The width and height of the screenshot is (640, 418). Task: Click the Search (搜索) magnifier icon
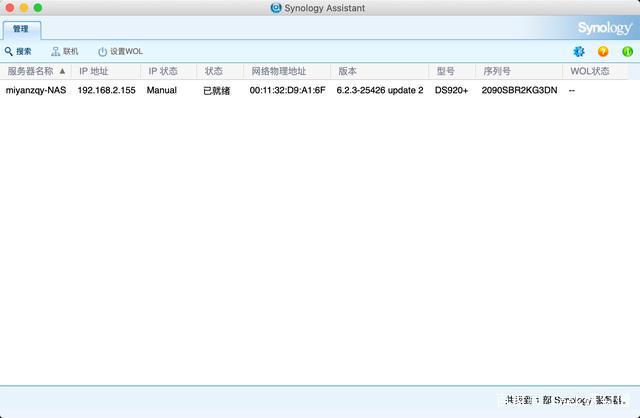(9, 51)
